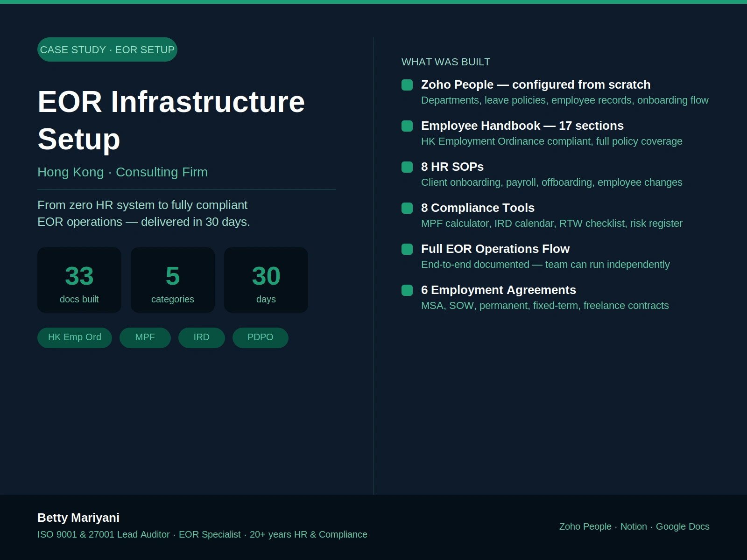Viewport: 747px width, 560px height.
Task: Select "End-to-end documented — team can run independently" line
Action: (545, 265)
